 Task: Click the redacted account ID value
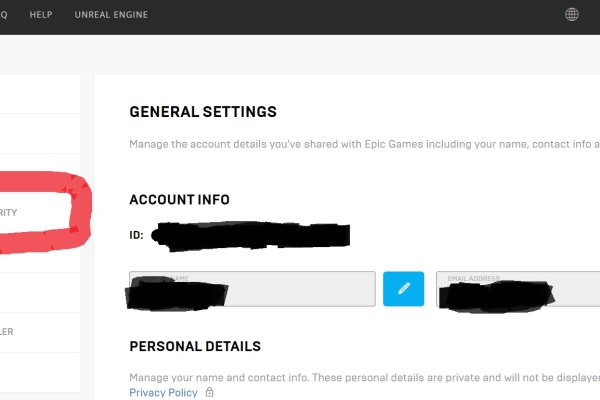pyautogui.click(x=253, y=236)
